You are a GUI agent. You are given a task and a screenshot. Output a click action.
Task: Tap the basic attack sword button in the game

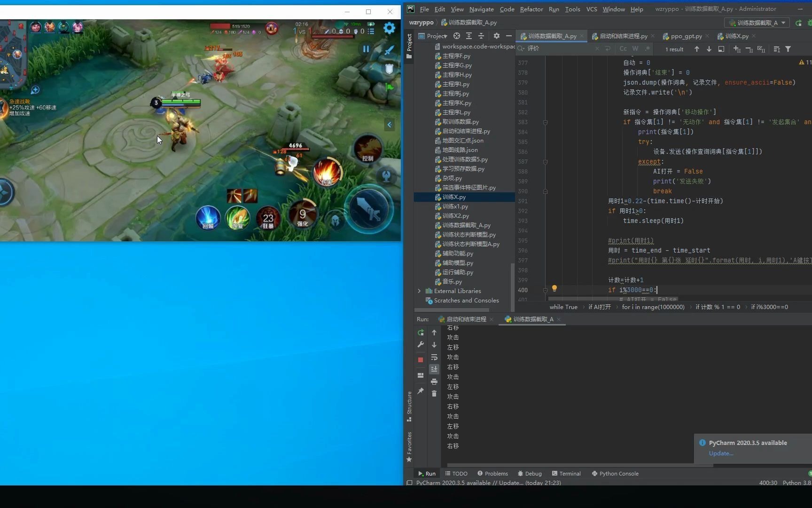(x=369, y=210)
